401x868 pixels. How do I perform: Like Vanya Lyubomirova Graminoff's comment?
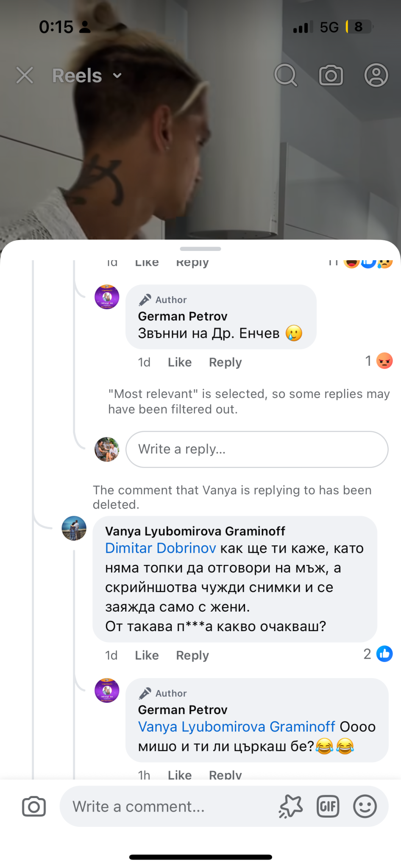coord(147,655)
